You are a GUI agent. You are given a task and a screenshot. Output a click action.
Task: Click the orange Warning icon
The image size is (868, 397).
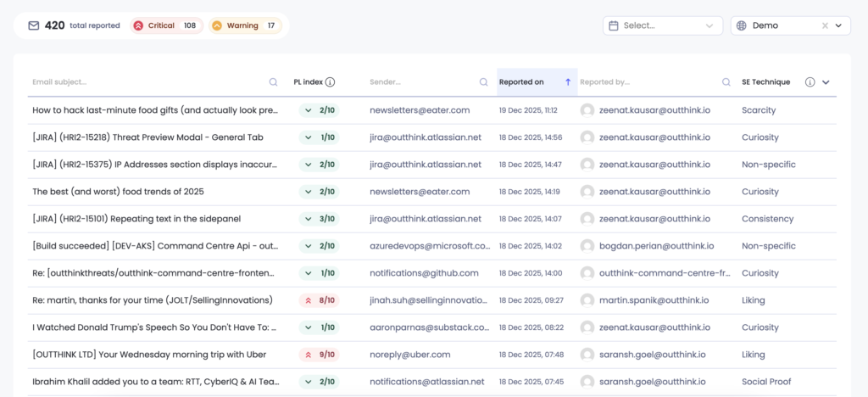217,25
